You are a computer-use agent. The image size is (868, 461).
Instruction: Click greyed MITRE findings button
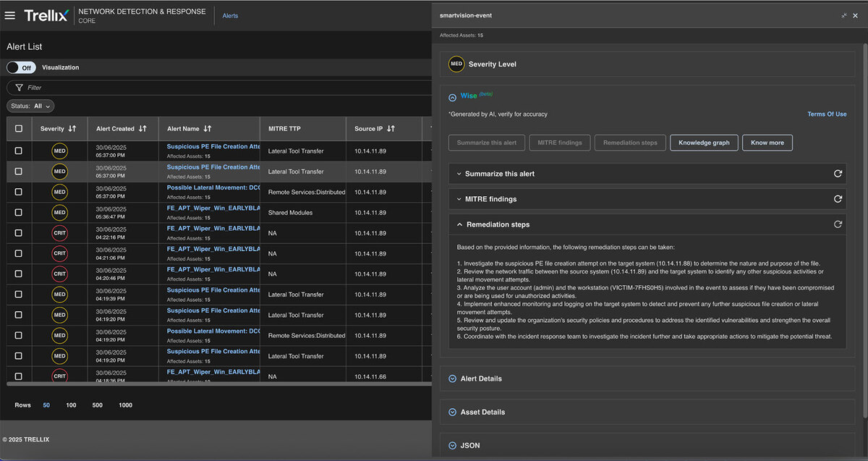pos(560,143)
